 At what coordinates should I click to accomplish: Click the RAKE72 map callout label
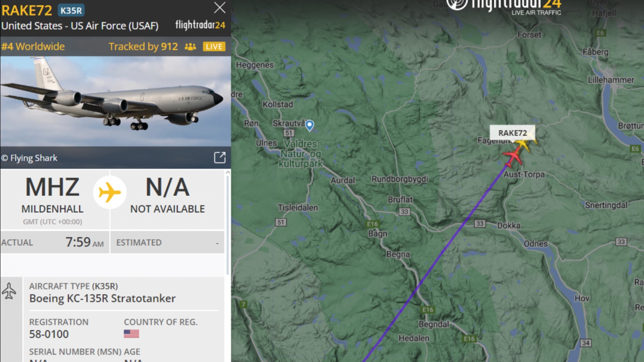[x=512, y=133]
